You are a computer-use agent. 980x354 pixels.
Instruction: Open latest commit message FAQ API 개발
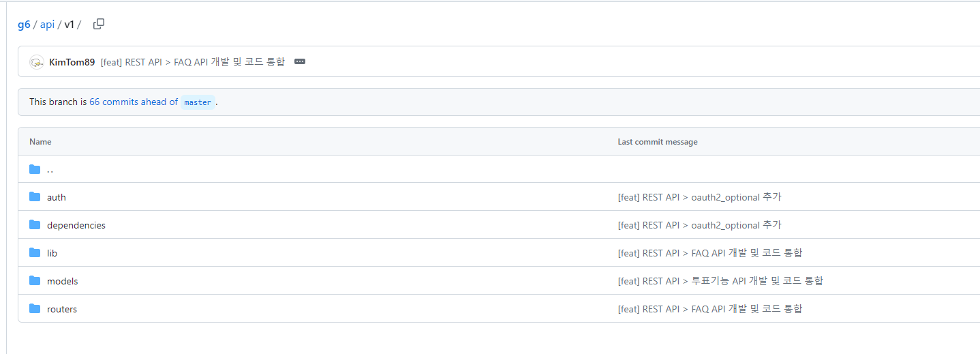(x=193, y=62)
